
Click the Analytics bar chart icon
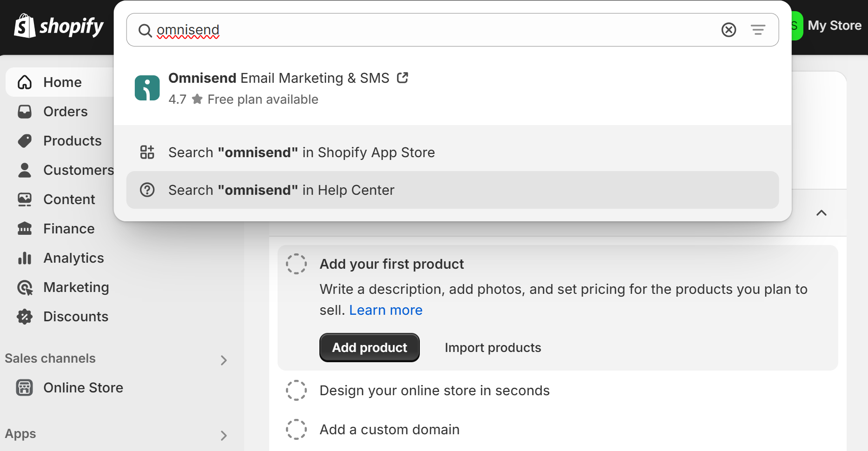pos(25,258)
